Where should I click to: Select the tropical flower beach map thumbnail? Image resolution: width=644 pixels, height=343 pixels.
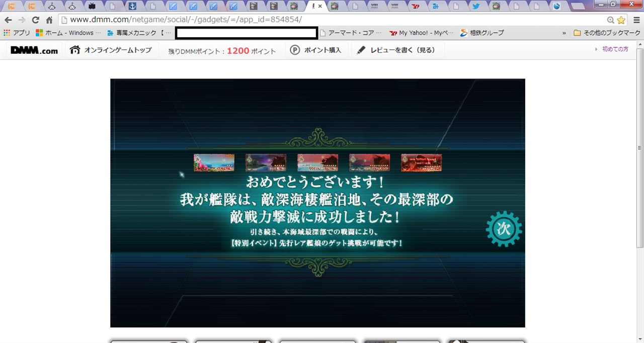(214, 162)
